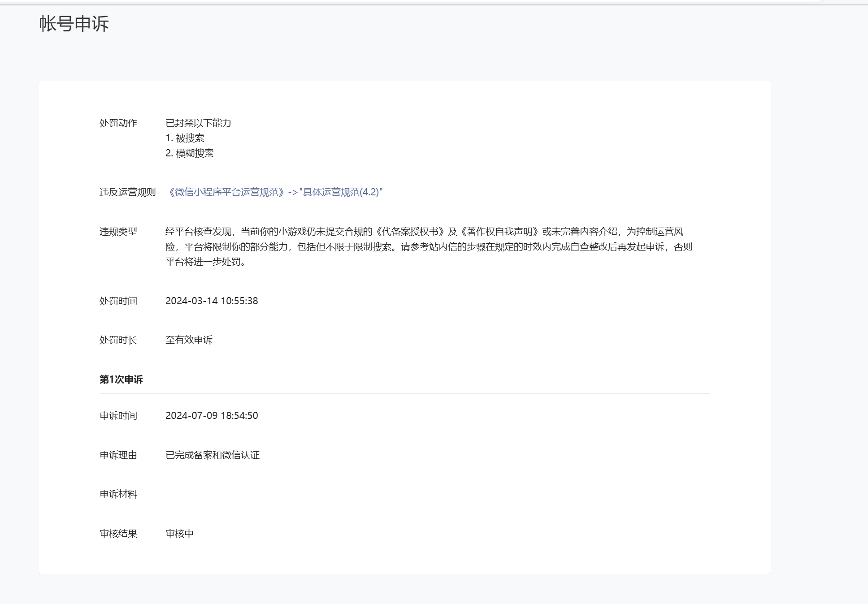Viewport: 868px width, 604px height.
Task: Click the 审核结果 label
Action: 118,534
